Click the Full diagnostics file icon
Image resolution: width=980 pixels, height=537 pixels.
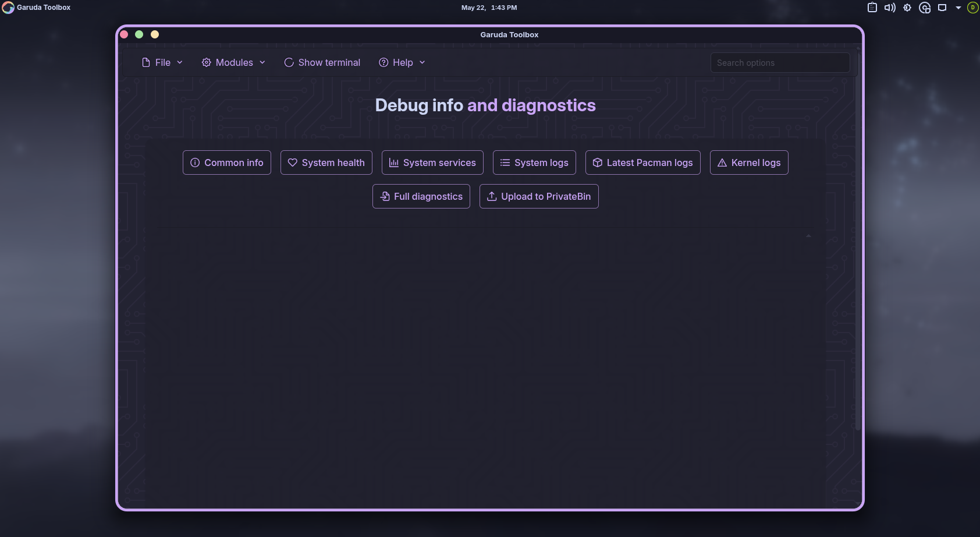385,196
